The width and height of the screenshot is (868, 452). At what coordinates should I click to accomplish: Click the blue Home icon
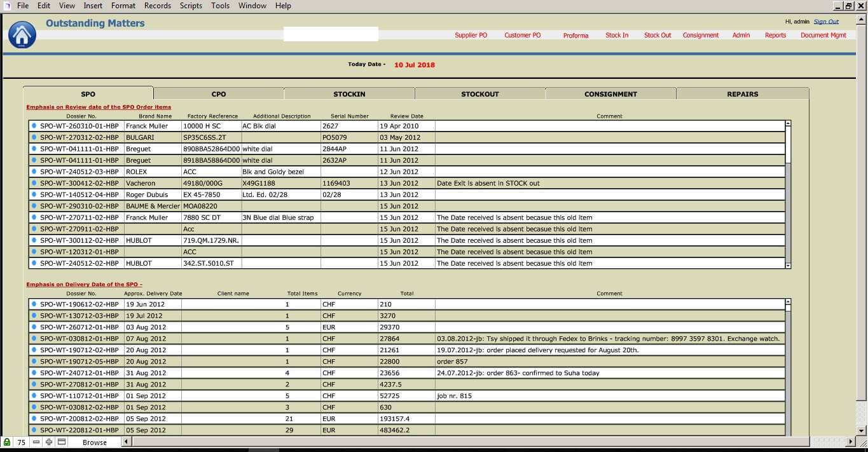pyautogui.click(x=22, y=34)
